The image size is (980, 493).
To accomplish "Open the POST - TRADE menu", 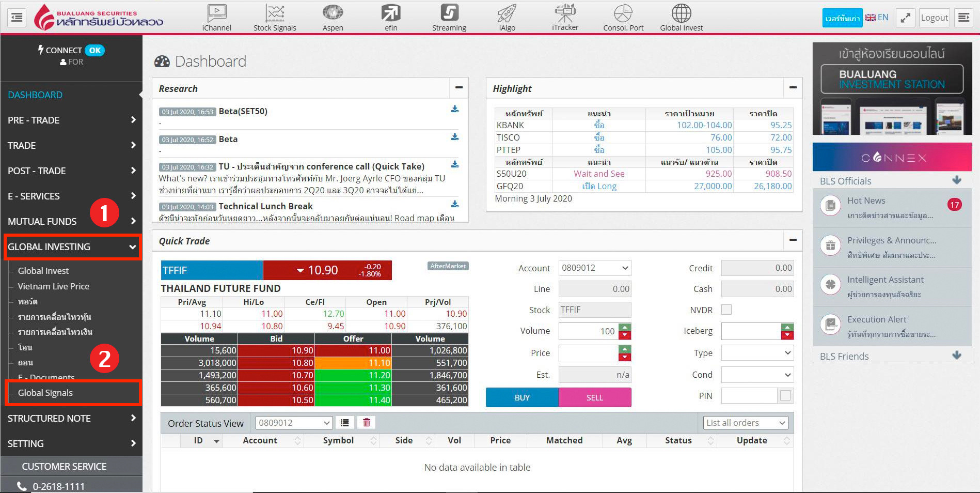I will (71, 171).
